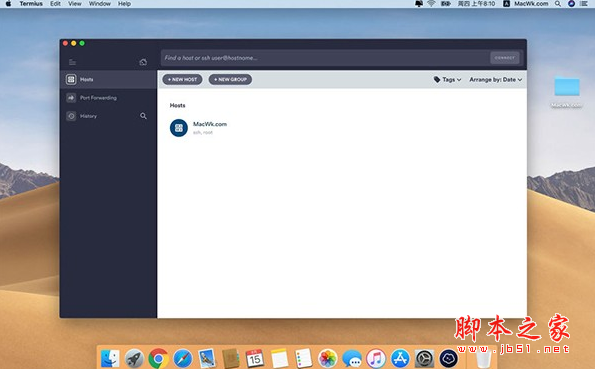The width and height of the screenshot is (595, 369).
Task: Click the notification bell in the menu bar
Action: [x=419, y=4]
